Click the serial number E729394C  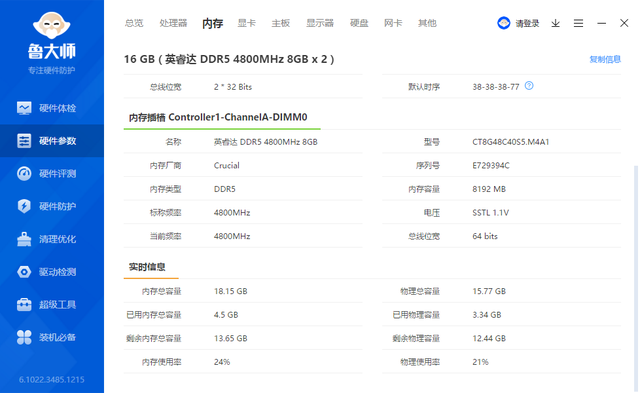(491, 166)
